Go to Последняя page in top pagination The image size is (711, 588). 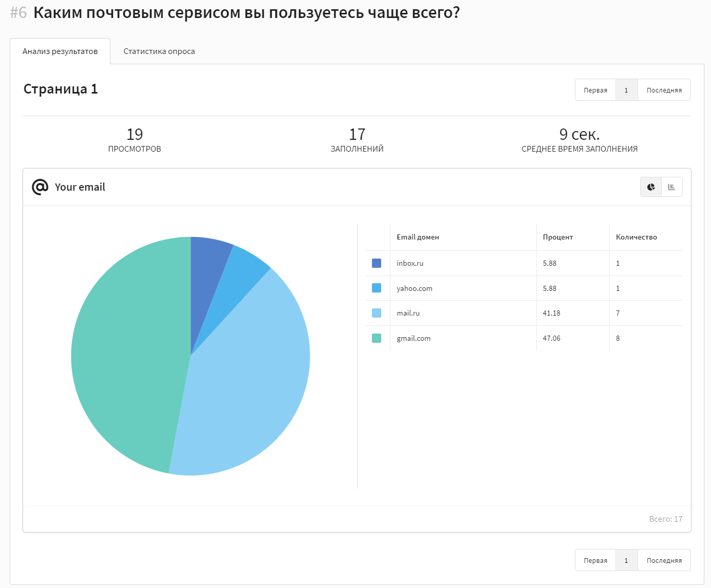point(664,90)
